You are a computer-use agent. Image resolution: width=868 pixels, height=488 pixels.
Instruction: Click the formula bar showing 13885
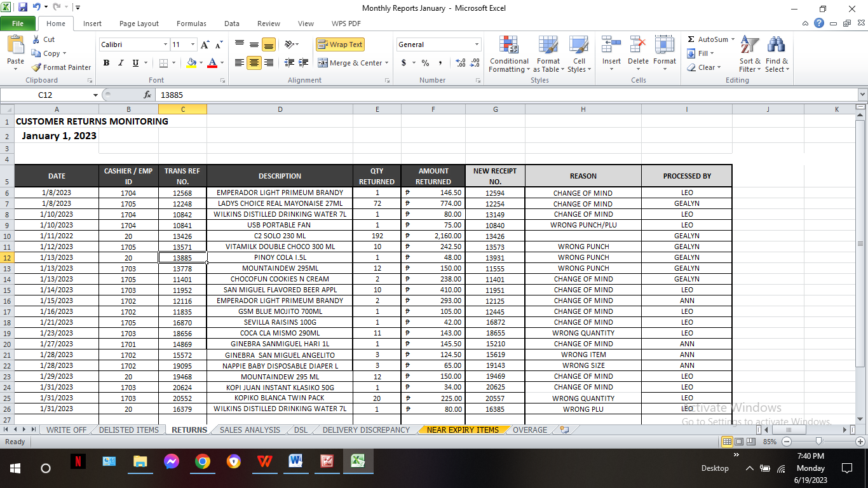click(506, 95)
